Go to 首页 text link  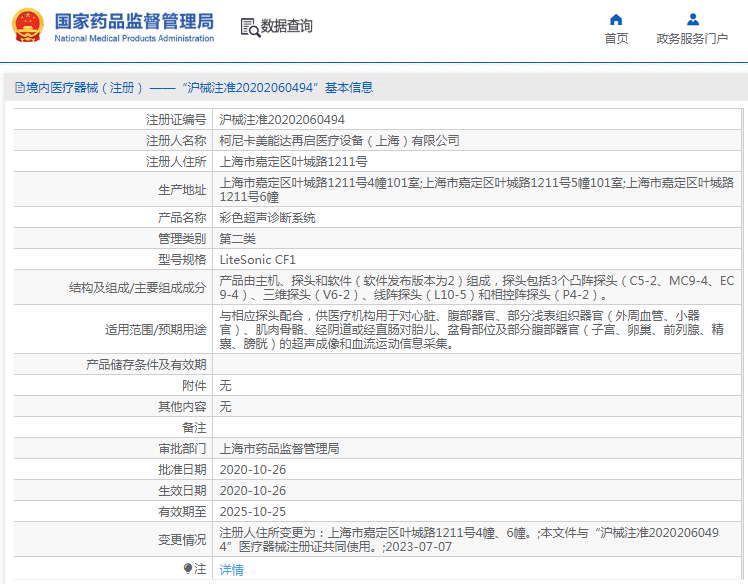[616, 39]
